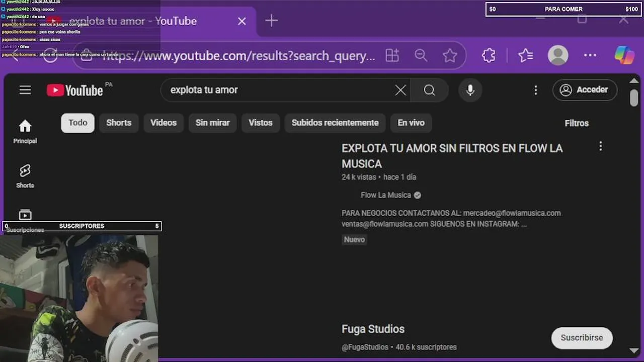Select the Shorts filter chip
Screen dimensions: 644x362
point(119,123)
